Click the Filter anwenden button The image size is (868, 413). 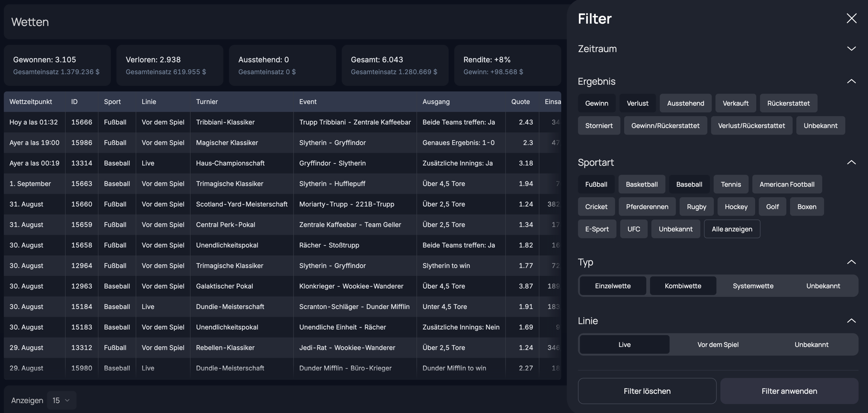click(789, 391)
